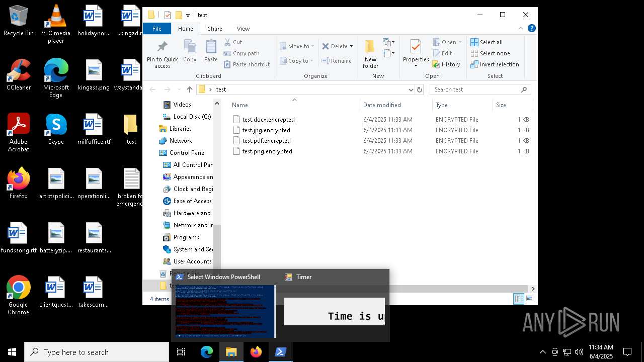644x362 pixels.
Task: Click Search test input field
Action: 480,89
